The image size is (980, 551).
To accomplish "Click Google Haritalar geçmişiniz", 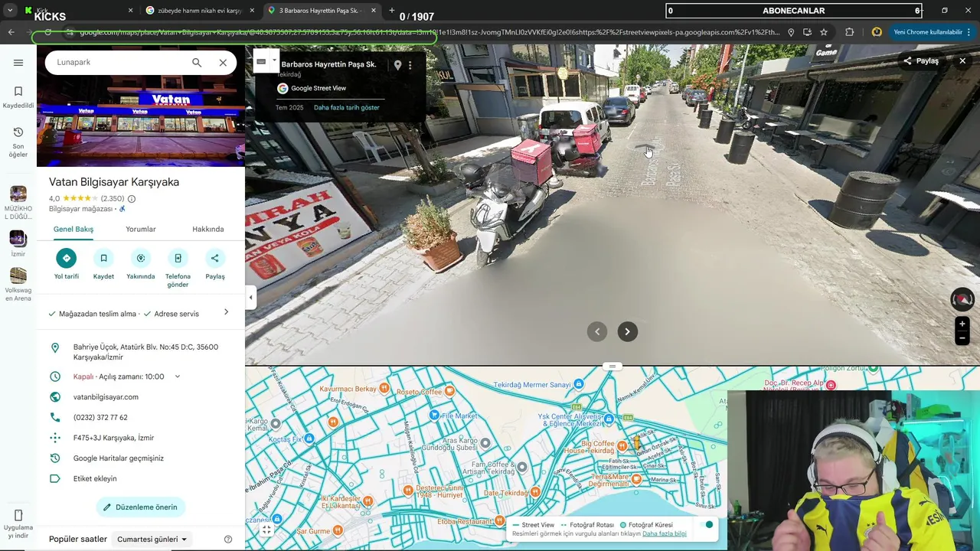I will pyautogui.click(x=119, y=458).
